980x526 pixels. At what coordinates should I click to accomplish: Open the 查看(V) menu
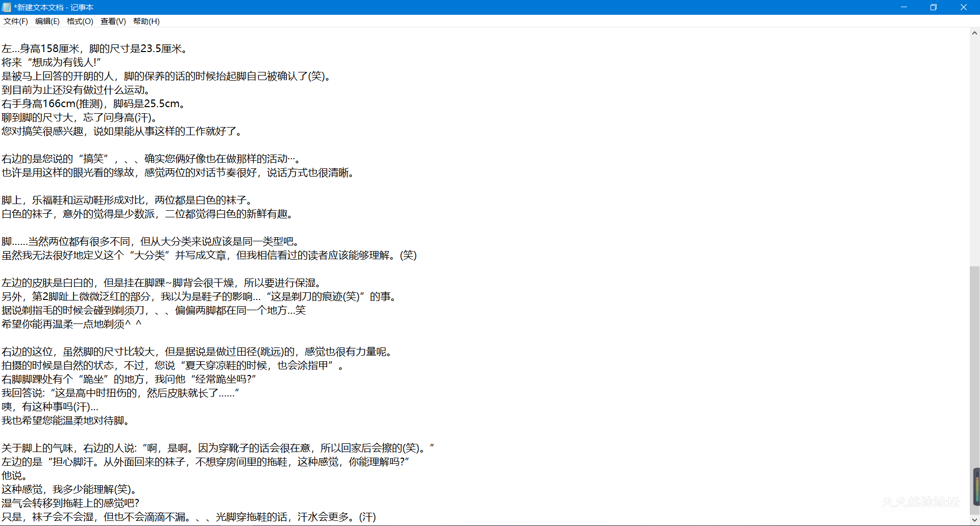pyautogui.click(x=113, y=21)
